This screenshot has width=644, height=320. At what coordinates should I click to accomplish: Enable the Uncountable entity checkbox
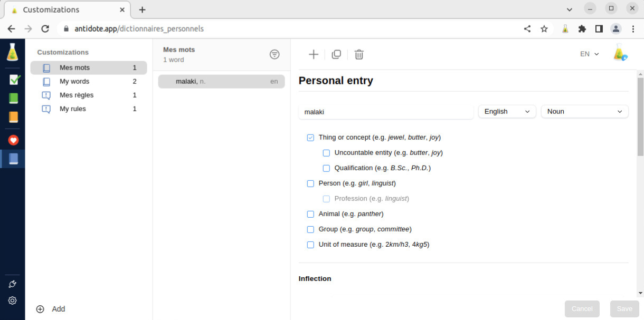click(x=326, y=153)
